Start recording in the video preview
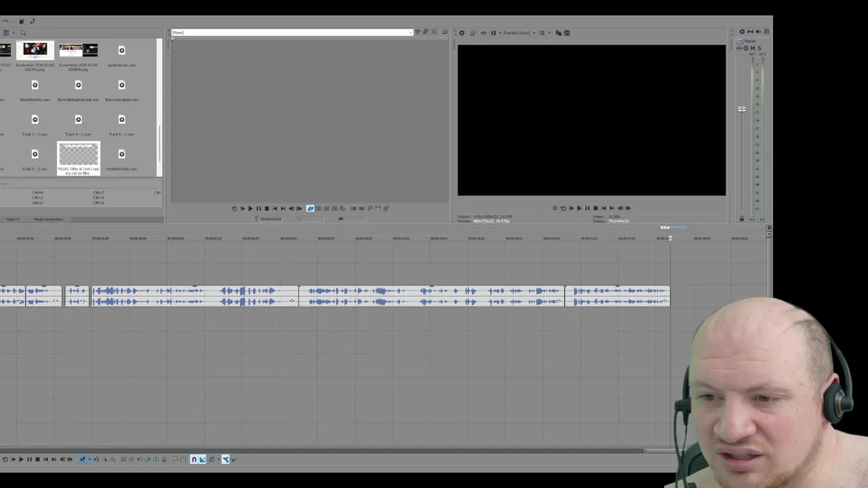The width and height of the screenshot is (868, 488). pos(555,208)
